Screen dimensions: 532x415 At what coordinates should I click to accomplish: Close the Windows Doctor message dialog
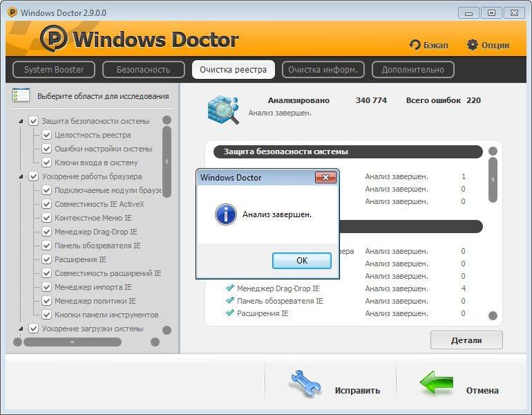[x=325, y=177]
